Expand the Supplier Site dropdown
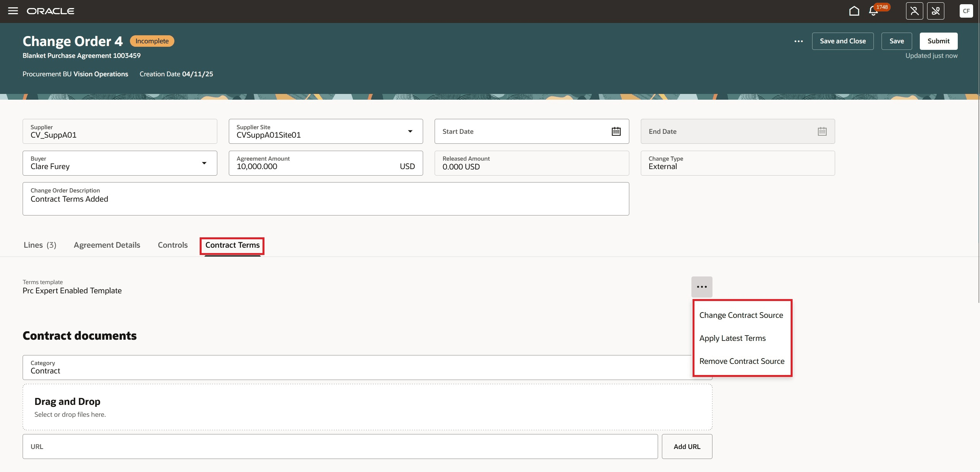This screenshot has width=980, height=472. click(410, 131)
